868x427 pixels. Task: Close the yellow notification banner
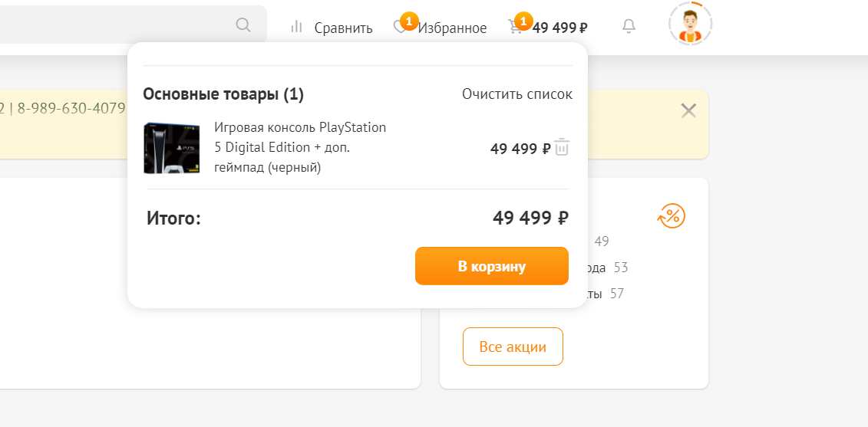tap(688, 111)
